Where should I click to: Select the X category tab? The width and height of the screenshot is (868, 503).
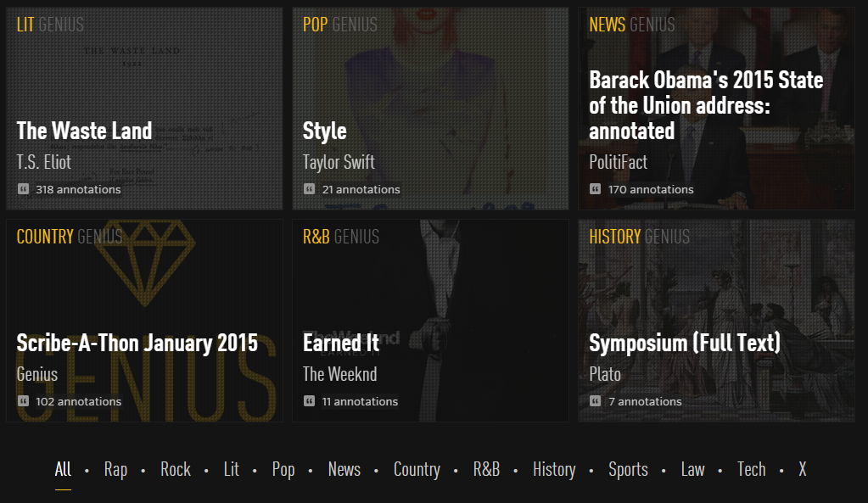pos(803,469)
